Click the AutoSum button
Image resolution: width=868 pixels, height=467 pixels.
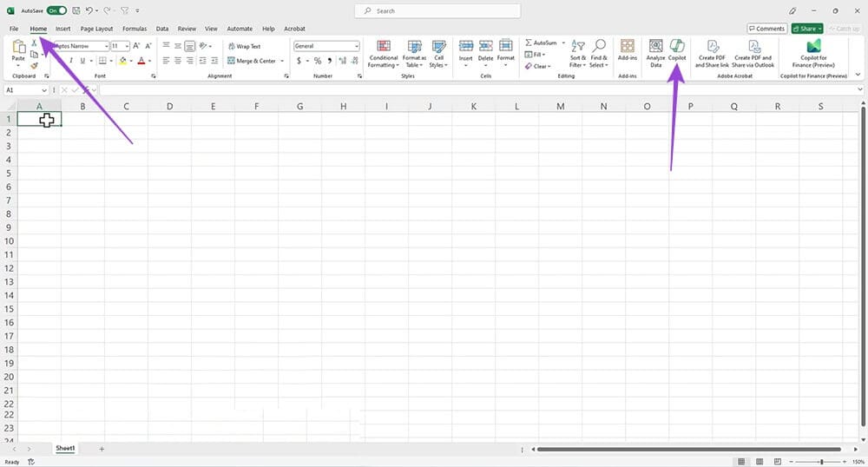(x=542, y=43)
